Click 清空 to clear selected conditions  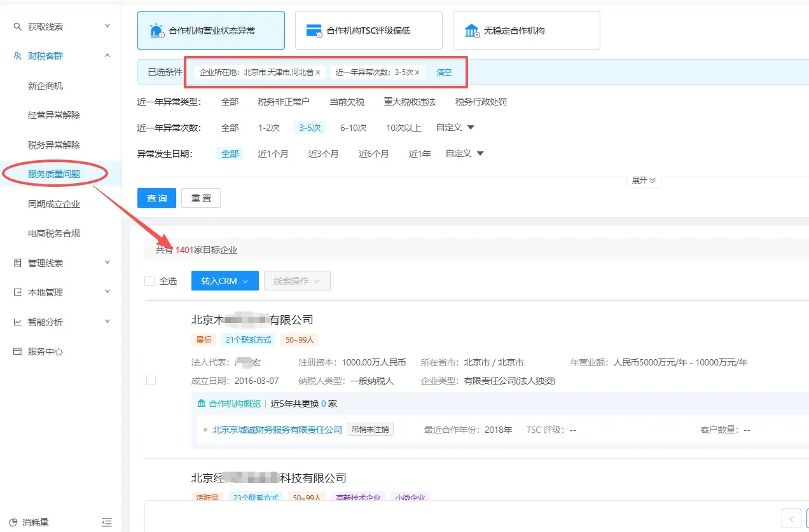[444, 72]
